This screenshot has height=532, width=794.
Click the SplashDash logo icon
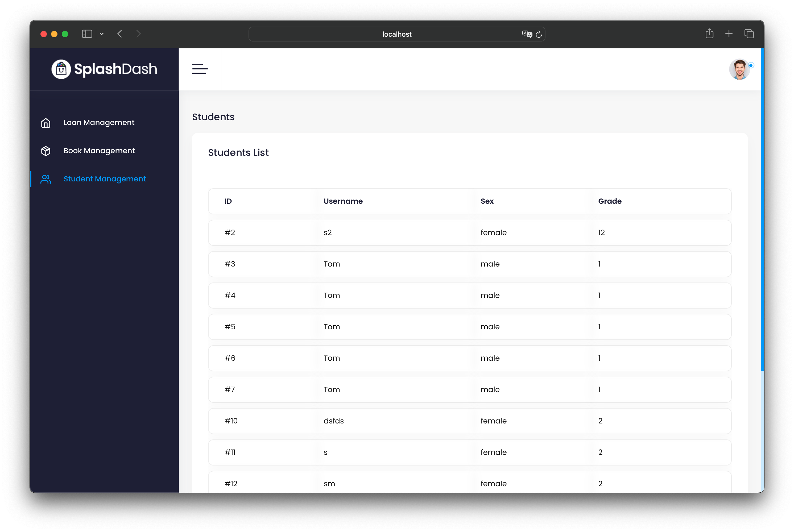click(x=61, y=69)
